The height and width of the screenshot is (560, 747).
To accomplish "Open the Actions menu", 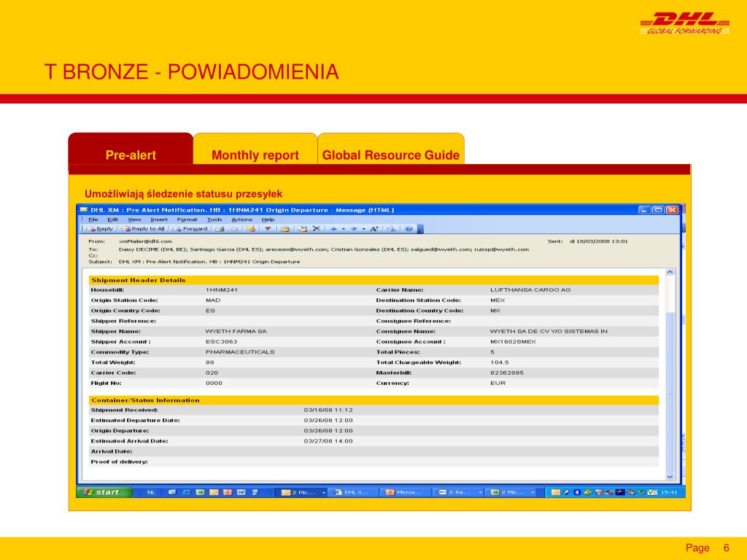I will [242, 219].
